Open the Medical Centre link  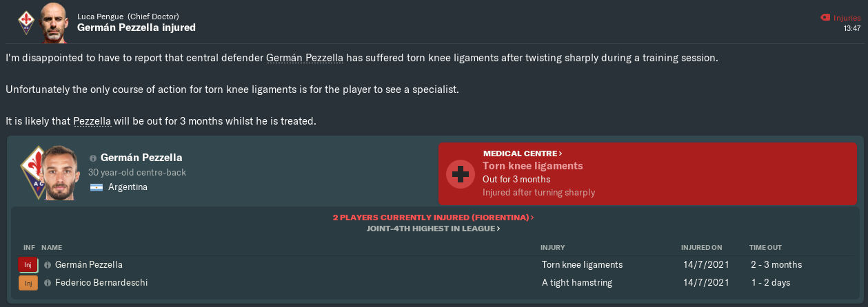click(x=523, y=153)
